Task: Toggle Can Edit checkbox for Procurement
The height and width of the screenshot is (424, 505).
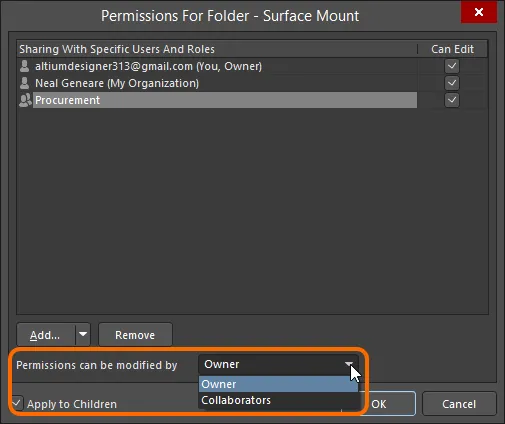Action: tap(452, 100)
